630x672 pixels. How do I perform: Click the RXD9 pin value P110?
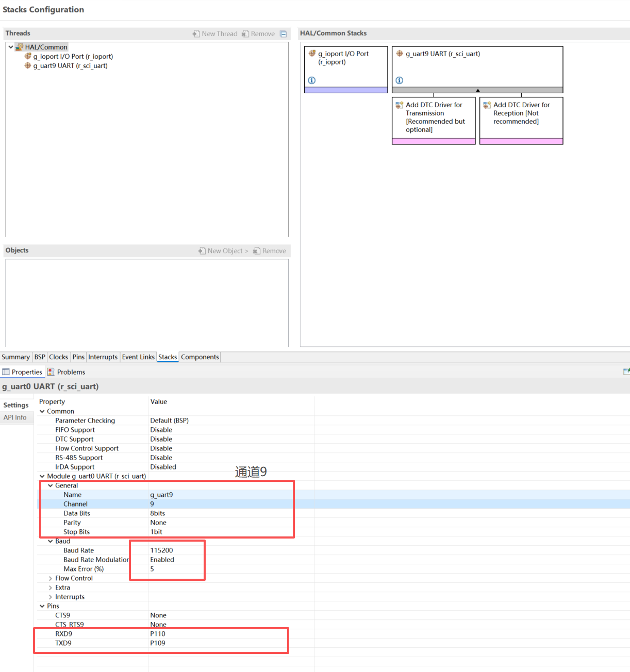pyautogui.click(x=158, y=634)
